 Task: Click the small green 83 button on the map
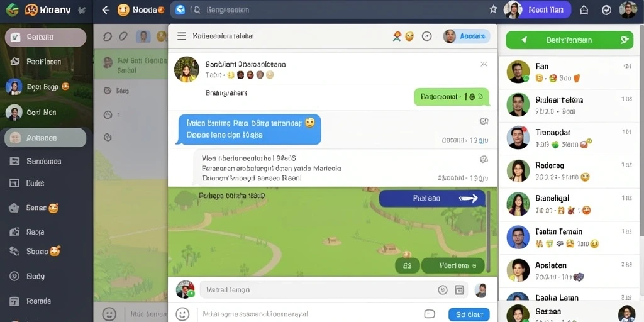(x=407, y=266)
